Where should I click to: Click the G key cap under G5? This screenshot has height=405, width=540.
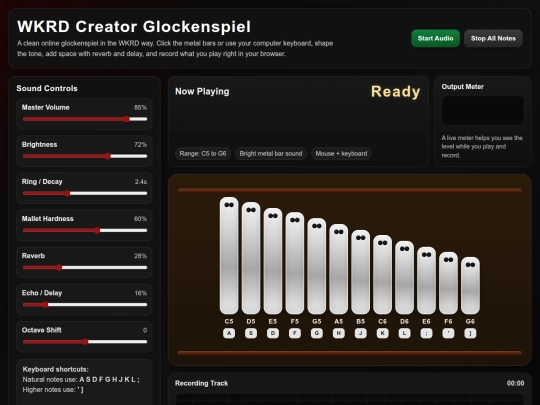[317, 333]
